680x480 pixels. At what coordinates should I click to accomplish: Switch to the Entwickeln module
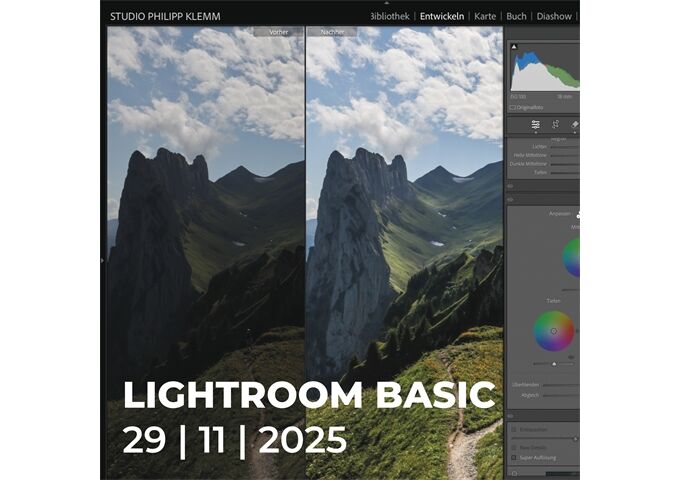(442, 16)
